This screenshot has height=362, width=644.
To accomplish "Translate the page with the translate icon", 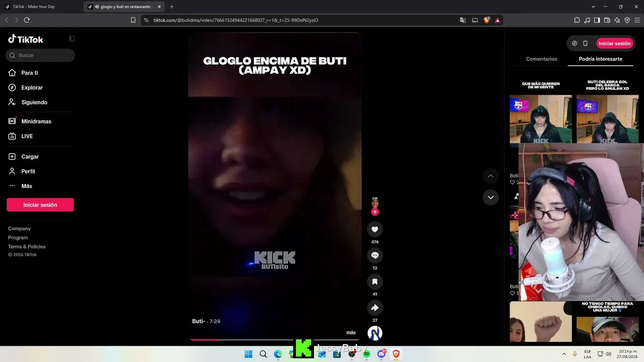I will tap(463, 20).
